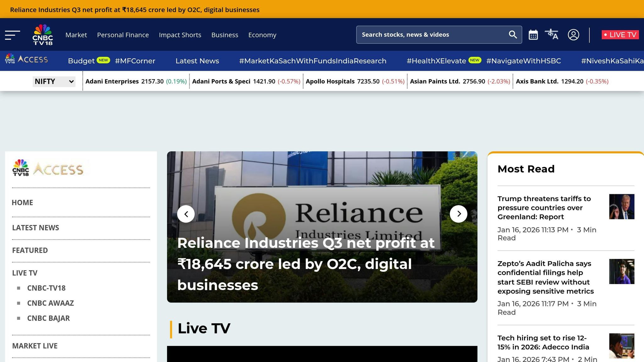Click the CNBC Access logo in sidebar
Viewport: 644px width, 362px height.
pos(48,168)
